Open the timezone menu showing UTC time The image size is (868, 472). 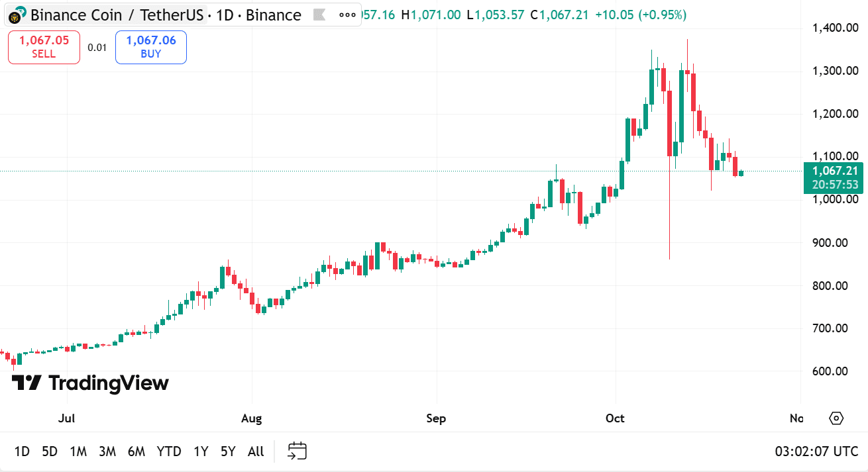[x=816, y=451]
